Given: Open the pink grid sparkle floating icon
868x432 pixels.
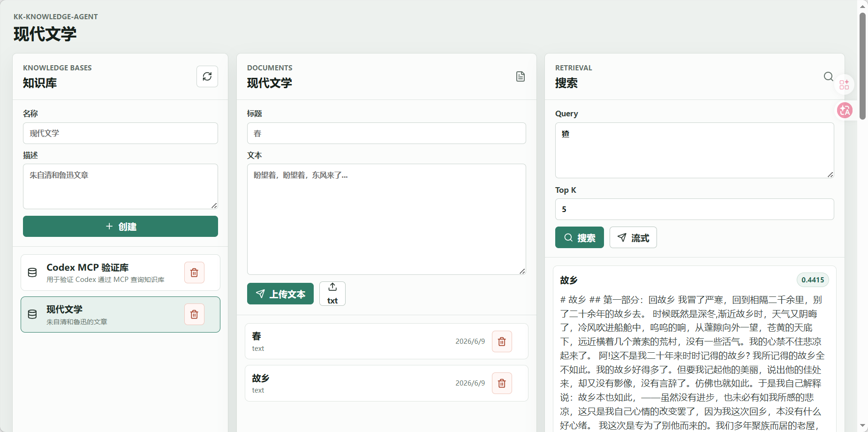Looking at the screenshot, I should pyautogui.click(x=845, y=85).
